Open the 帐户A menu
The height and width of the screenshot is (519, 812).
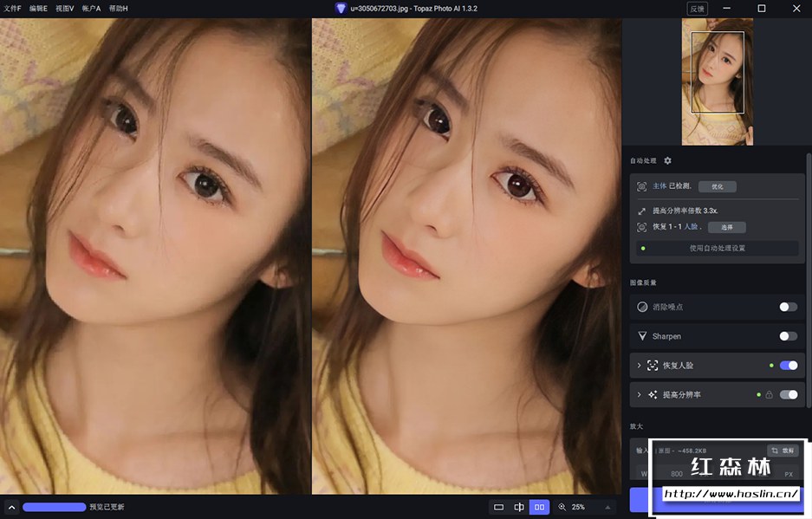tap(91, 9)
